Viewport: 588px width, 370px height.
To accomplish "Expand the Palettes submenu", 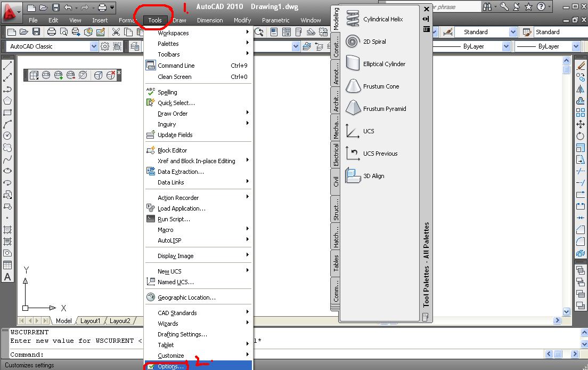I will point(198,44).
